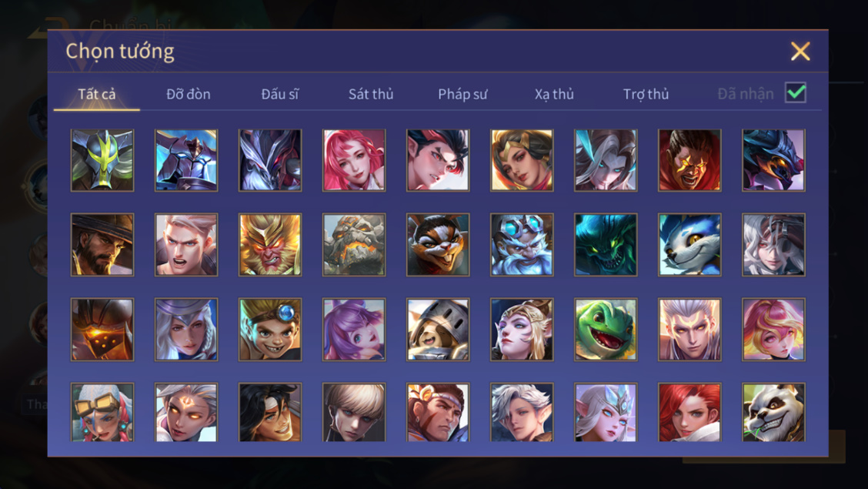Pick the pink-haired female hero portrait
868x489 pixels.
pyautogui.click(x=354, y=161)
